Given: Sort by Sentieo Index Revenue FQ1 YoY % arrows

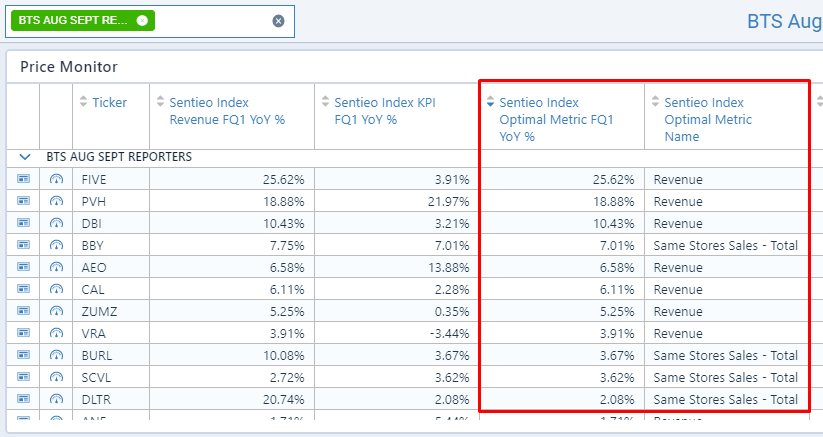Looking at the screenshot, I should tap(161, 101).
